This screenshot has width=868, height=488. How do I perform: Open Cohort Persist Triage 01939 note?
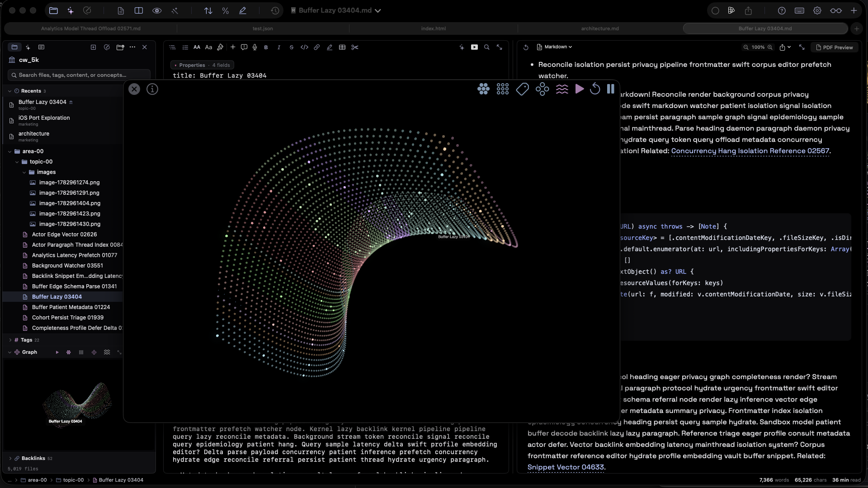68,318
